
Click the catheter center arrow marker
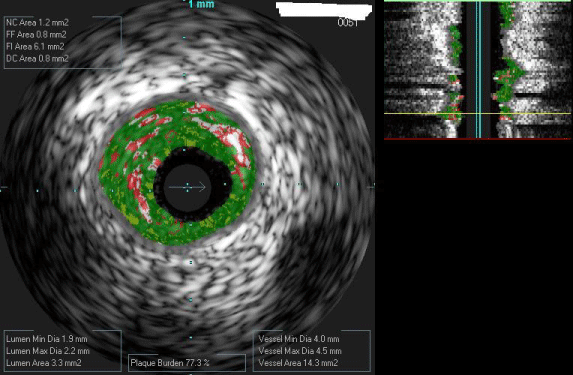(x=187, y=187)
